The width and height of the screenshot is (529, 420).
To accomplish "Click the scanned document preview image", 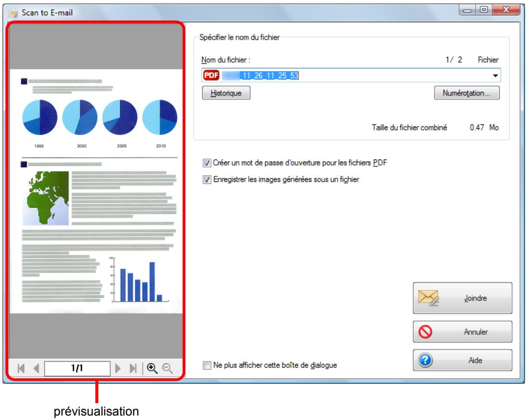I will coord(96,191).
